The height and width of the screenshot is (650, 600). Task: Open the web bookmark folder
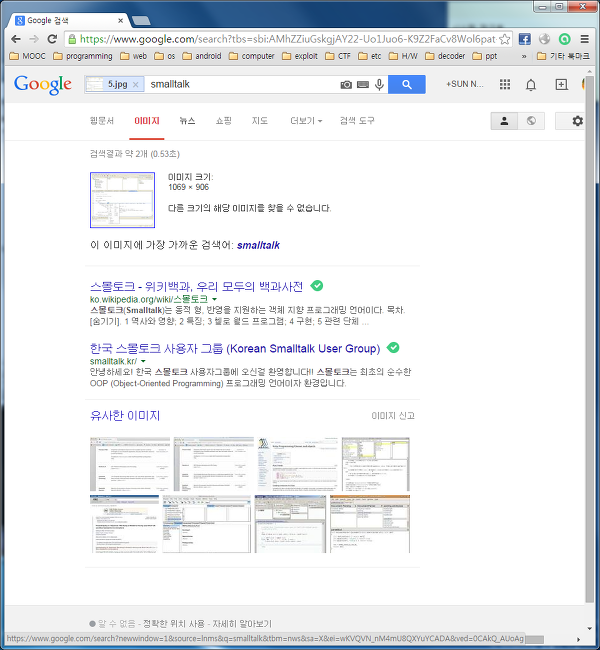tap(134, 56)
